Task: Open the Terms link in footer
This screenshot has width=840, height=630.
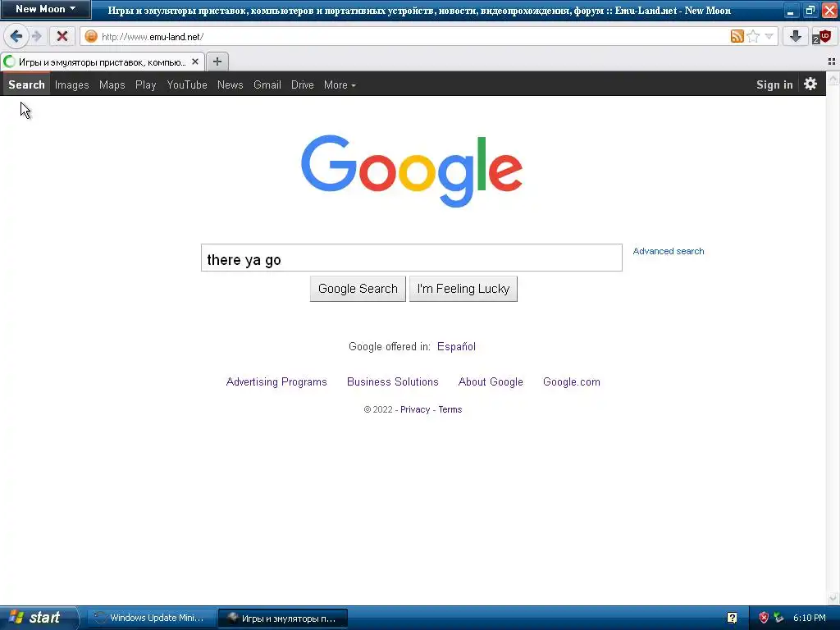Action: point(450,409)
